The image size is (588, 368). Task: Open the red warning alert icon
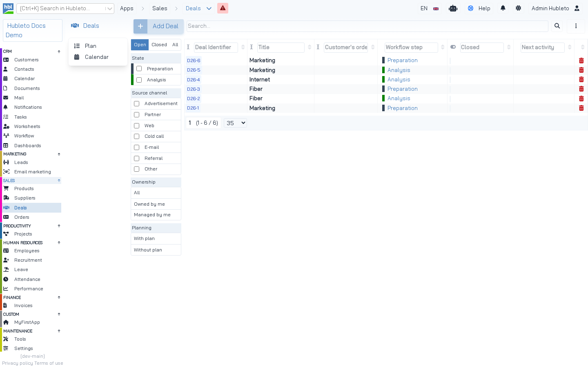tap(223, 8)
